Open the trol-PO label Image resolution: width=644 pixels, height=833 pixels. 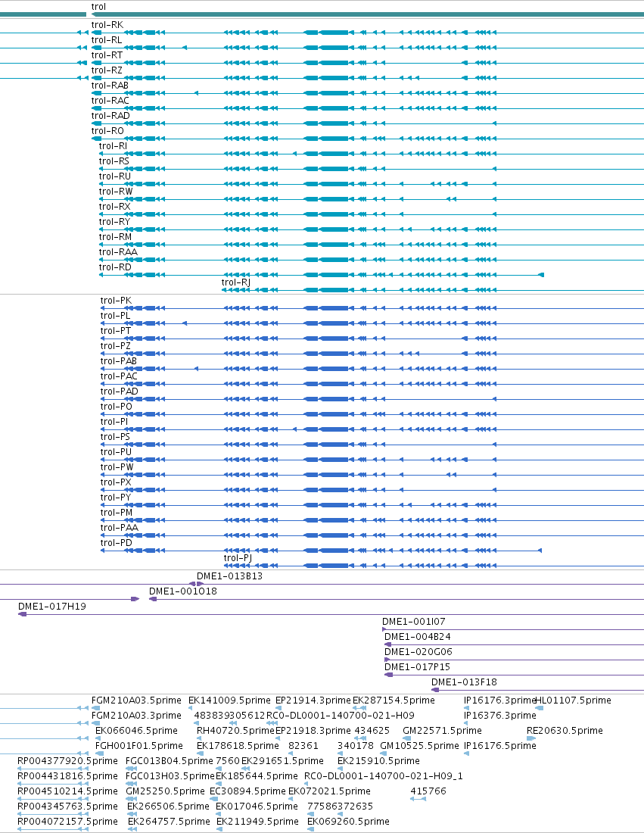tap(117, 407)
